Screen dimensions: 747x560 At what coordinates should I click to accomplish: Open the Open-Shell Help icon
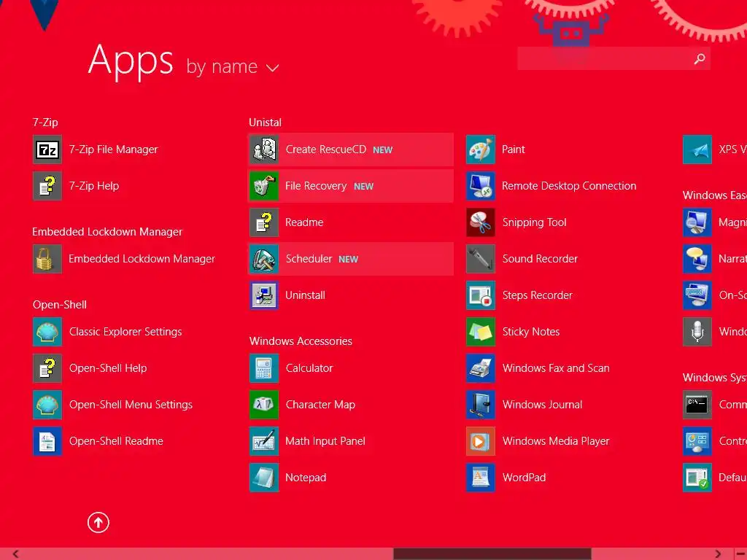[x=47, y=368]
